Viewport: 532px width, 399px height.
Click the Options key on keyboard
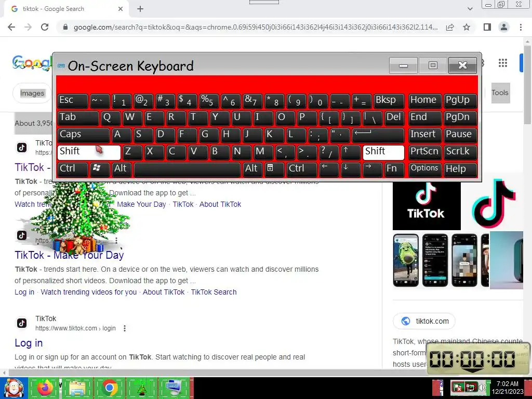[425, 169]
